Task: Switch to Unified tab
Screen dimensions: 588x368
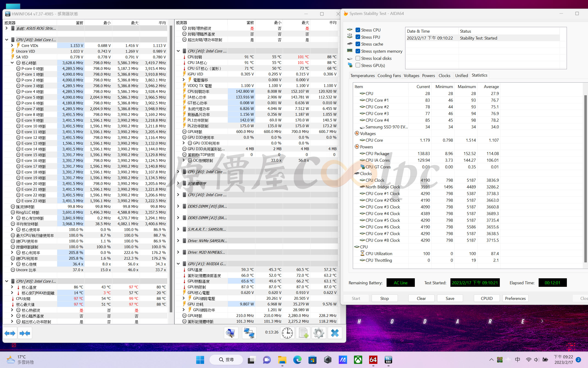Action: pyautogui.click(x=461, y=76)
